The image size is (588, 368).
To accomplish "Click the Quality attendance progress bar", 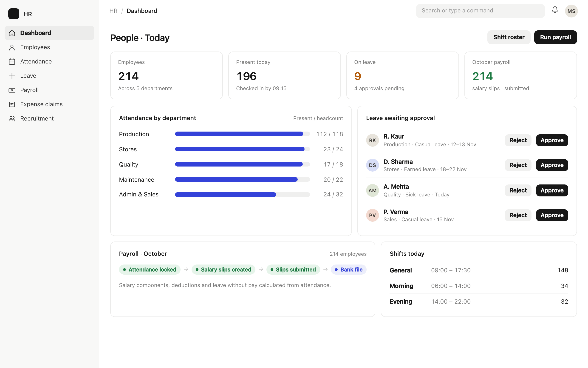I will pyautogui.click(x=243, y=164).
